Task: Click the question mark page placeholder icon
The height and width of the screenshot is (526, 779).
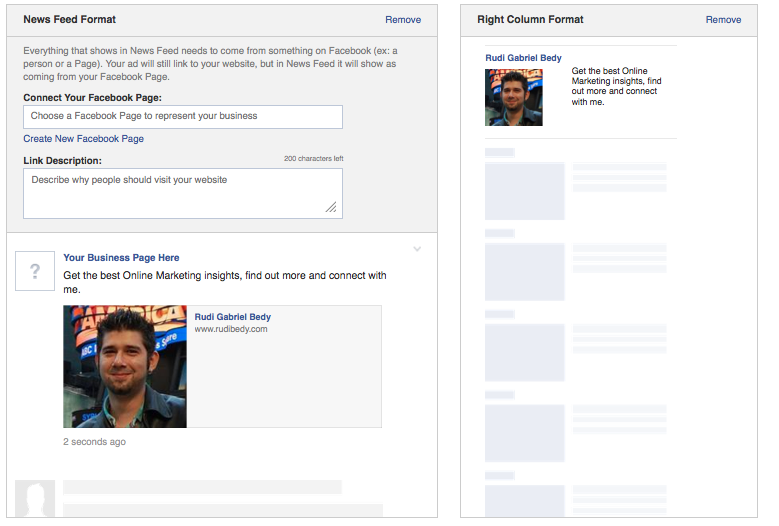Action: [35, 271]
